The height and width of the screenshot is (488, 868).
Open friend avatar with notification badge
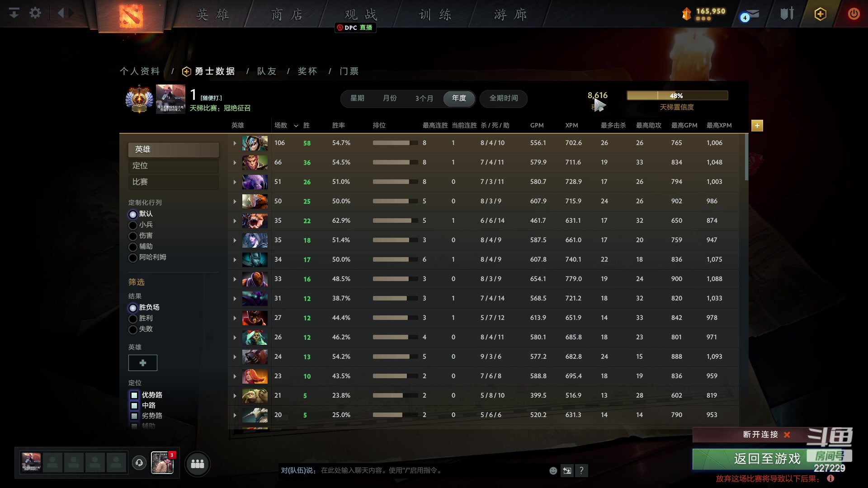pyautogui.click(x=162, y=463)
